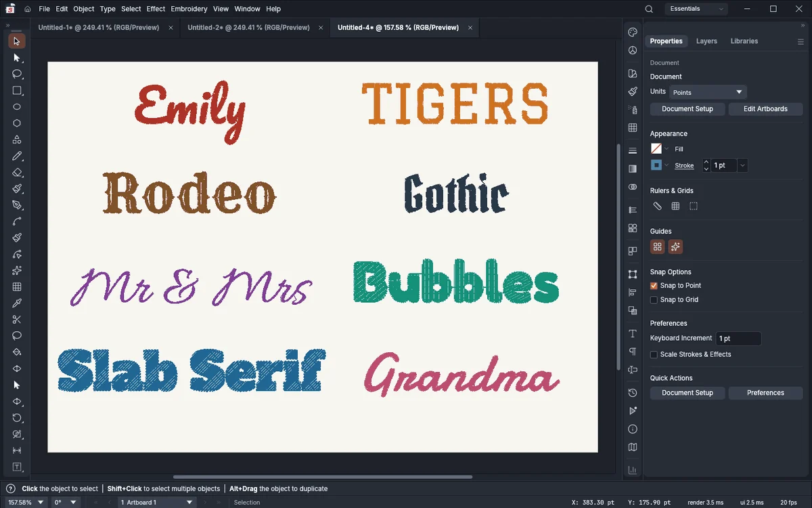Image resolution: width=812 pixels, height=508 pixels.
Task: Open the Gradient panel icon
Action: coord(633,169)
